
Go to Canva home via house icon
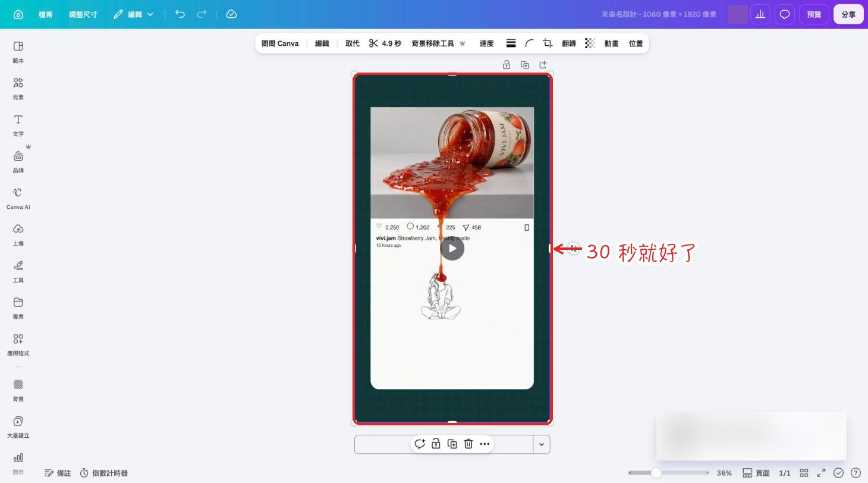18,14
